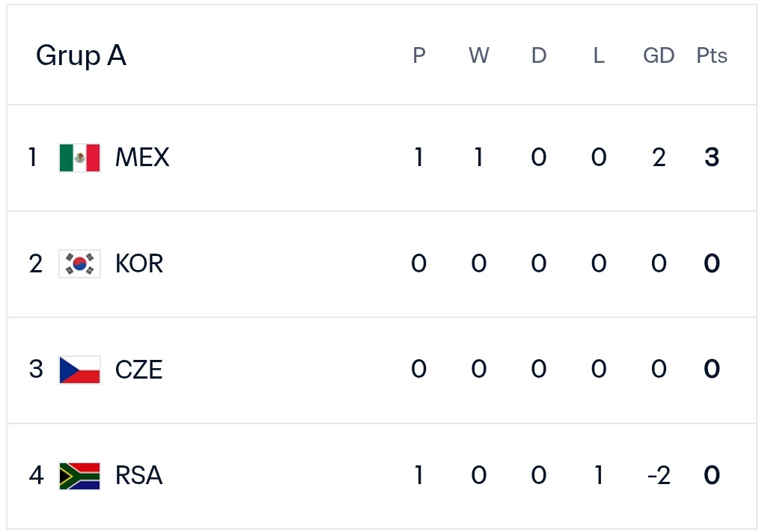Click the P column header
This screenshot has height=532, width=762.
(419, 55)
